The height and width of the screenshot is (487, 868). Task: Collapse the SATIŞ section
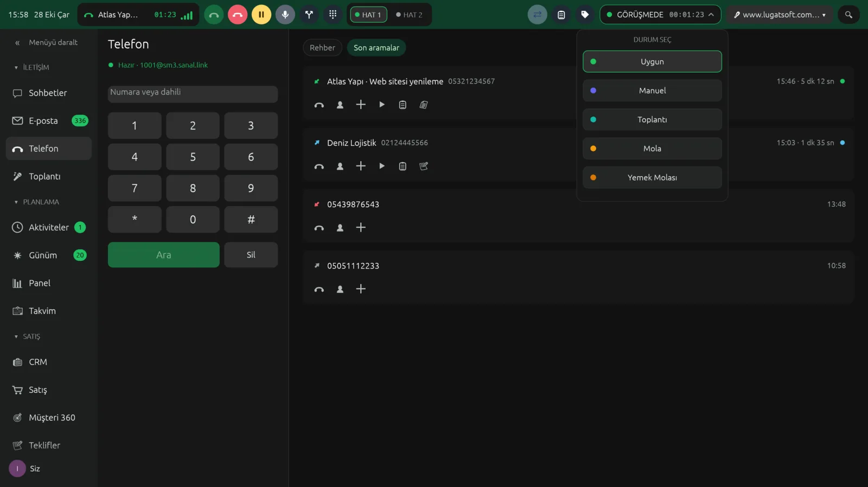tap(27, 336)
